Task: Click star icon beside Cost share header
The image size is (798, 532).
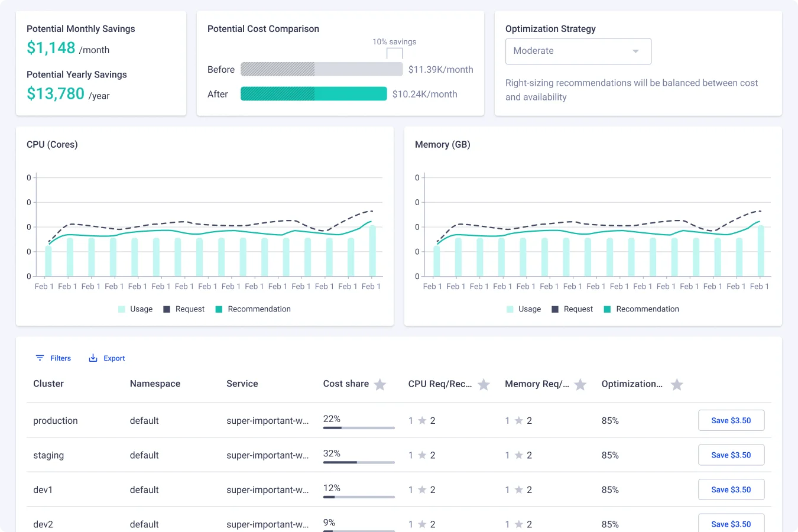Action: 380,385
